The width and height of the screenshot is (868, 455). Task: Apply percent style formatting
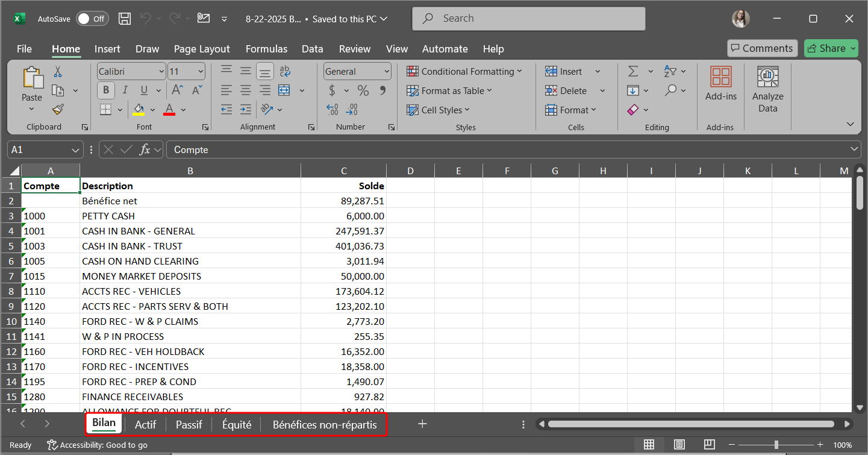click(x=363, y=90)
